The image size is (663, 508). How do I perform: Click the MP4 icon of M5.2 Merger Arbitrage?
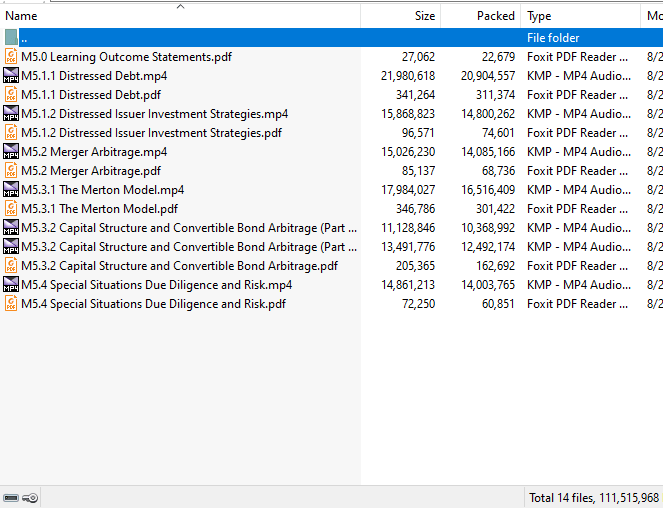11,151
